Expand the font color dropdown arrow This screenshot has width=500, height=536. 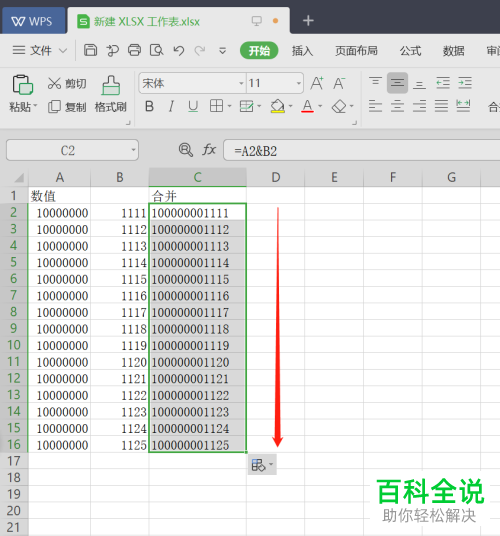(320, 106)
